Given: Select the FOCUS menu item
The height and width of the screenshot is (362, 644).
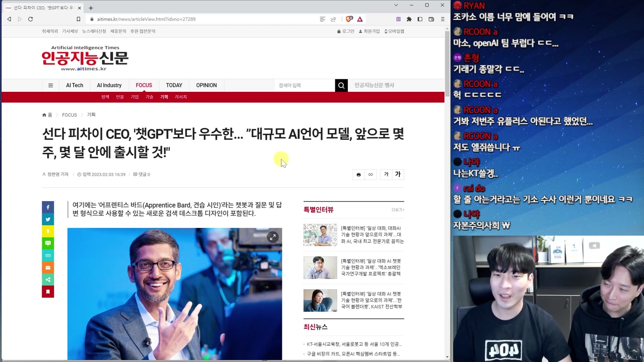Looking at the screenshot, I should point(144,85).
